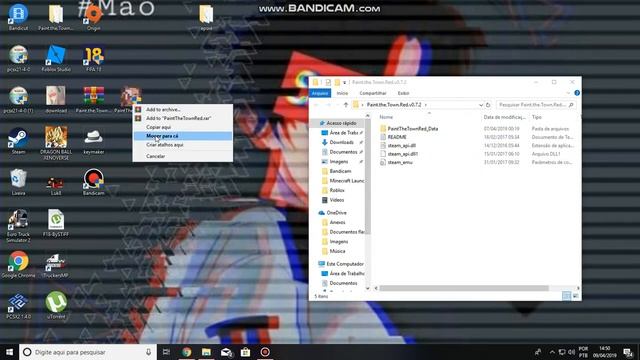Select 'Este Computador' in navigation pane
The width and height of the screenshot is (640, 360).
click(341, 264)
